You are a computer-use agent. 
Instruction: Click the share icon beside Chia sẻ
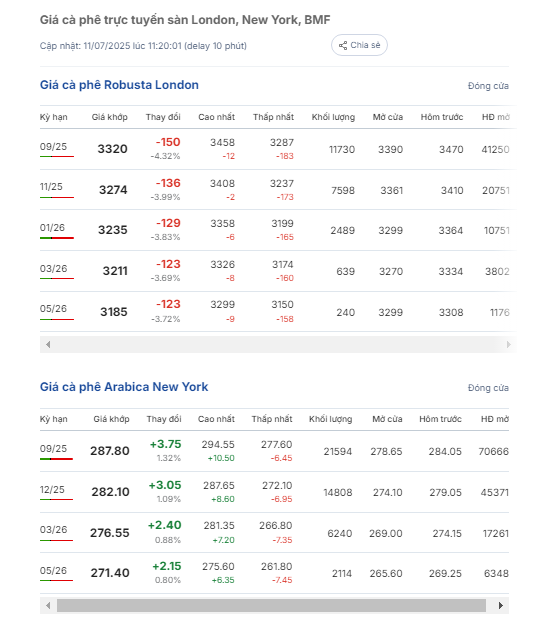[x=343, y=45]
